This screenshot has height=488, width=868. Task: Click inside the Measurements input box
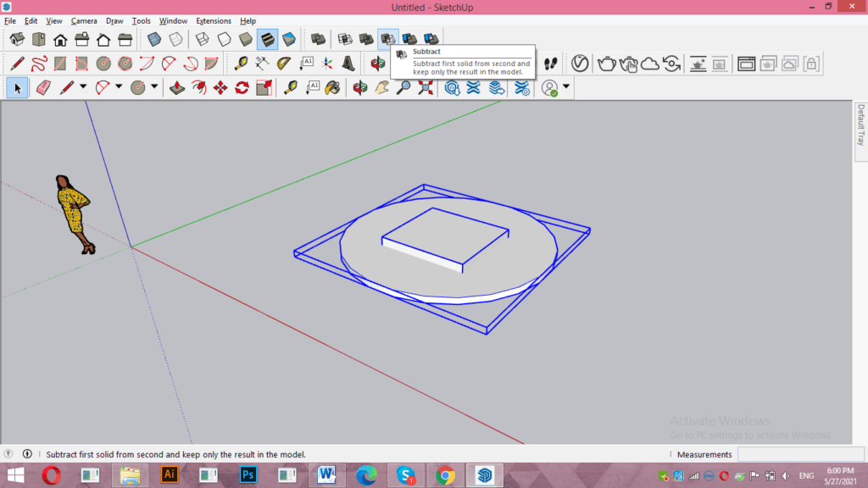point(800,454)
